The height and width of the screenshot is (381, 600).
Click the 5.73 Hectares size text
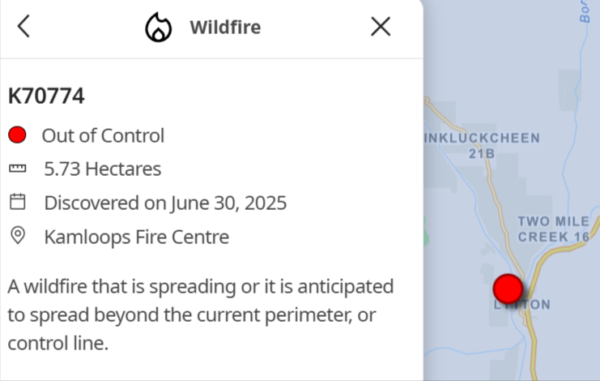103,169
